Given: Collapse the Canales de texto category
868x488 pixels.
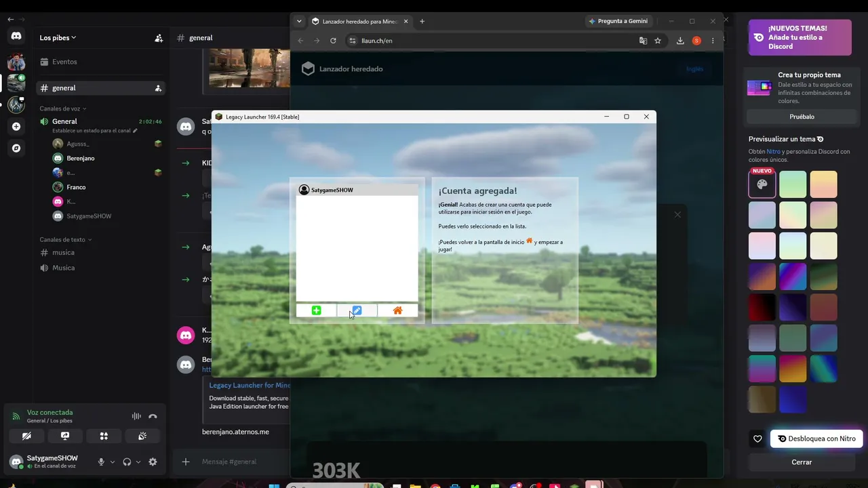Looking at the screenshot, I should click(x=66, y=239).
